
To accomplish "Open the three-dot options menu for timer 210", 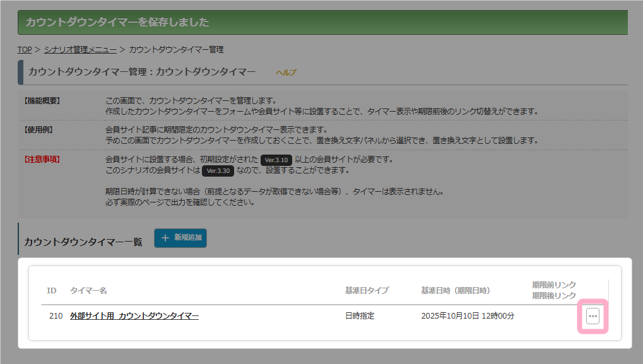I will coord(593,316).
